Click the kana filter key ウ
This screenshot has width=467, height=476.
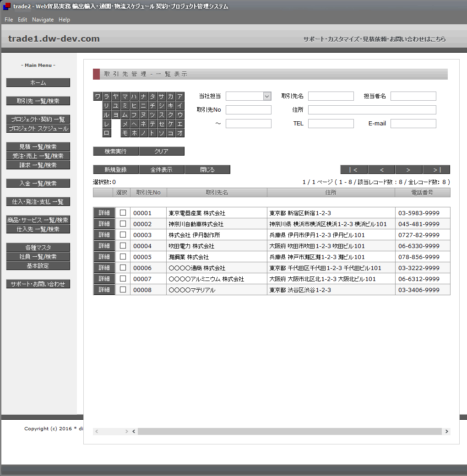tap(180, 114)
